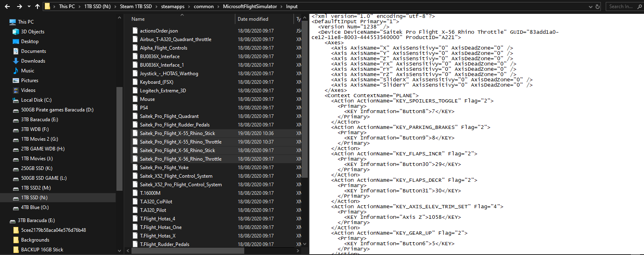Expand the chevron after 1TB SSD (N:) breadcrumb
Screen dimensions: 644x255
115,7
